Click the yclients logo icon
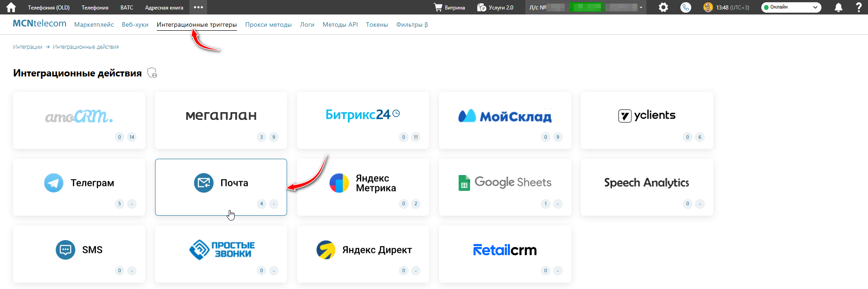This screenshot has width=868, height=289. (x=625, y=116)
